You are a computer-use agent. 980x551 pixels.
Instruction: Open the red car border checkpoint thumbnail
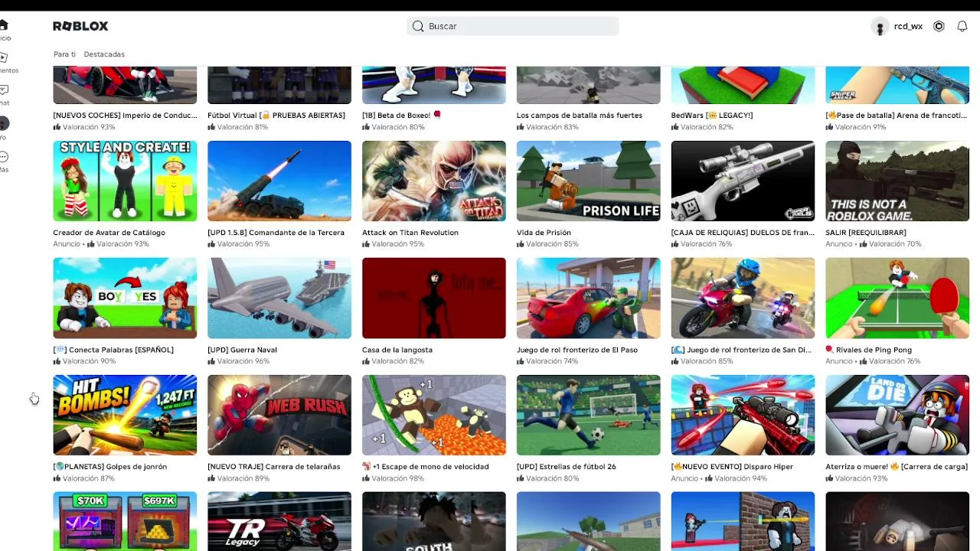click(x=589, y=298)
